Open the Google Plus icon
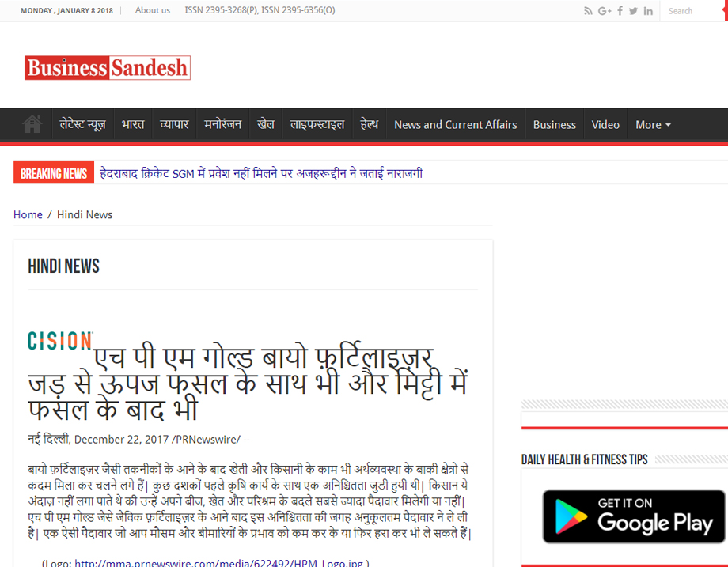This screenshot has height=567, width=728. pyautogui.click(x=605, y=11)
